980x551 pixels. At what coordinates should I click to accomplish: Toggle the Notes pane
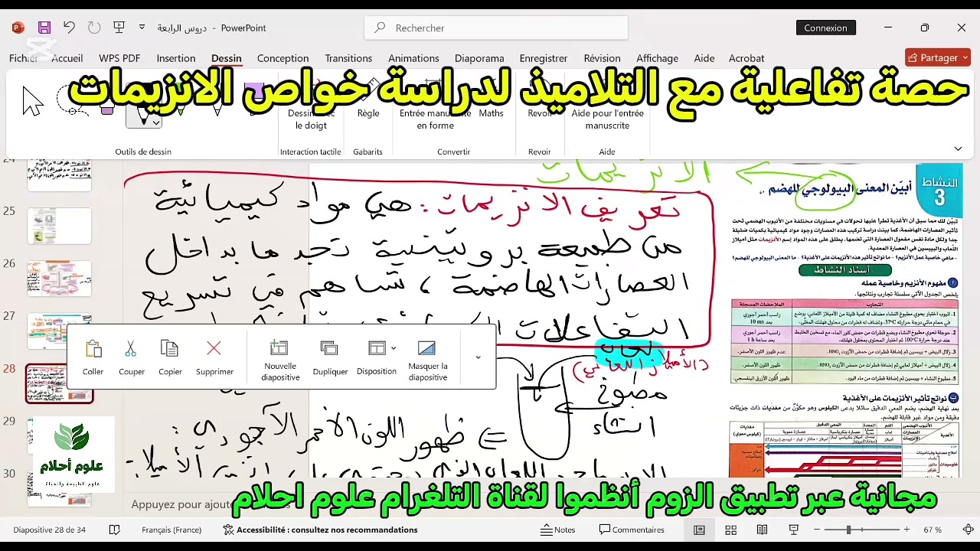[557, 530]
